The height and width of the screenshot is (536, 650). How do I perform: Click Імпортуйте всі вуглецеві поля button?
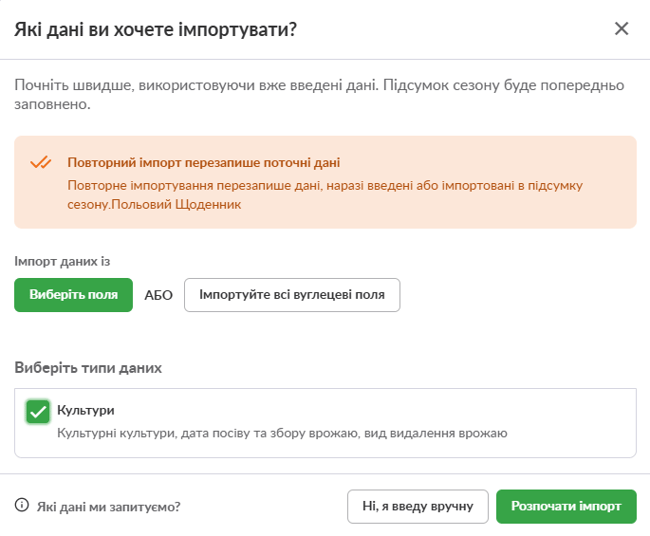292,295
